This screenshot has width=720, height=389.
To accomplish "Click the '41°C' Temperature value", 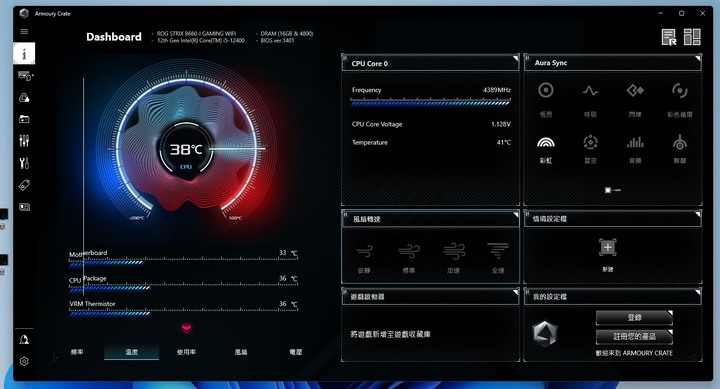I will pyautogui.click(x=504, y=142).
